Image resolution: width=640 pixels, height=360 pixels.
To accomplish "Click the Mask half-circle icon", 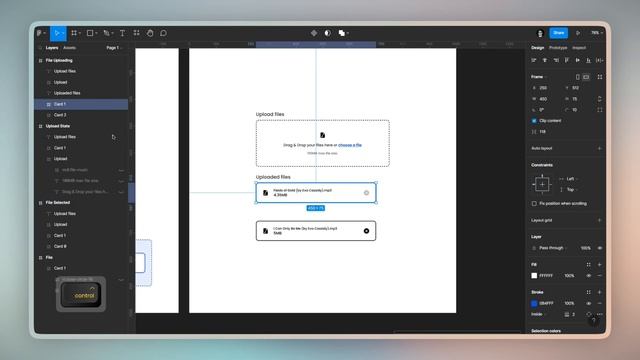I will pyautogui.click(x=328, y=33).
